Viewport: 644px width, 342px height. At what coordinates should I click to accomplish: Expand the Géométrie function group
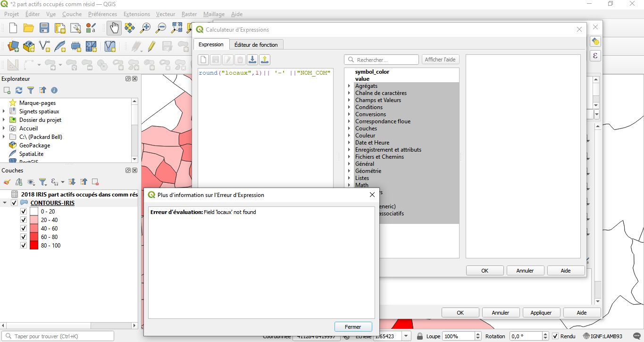349,171
